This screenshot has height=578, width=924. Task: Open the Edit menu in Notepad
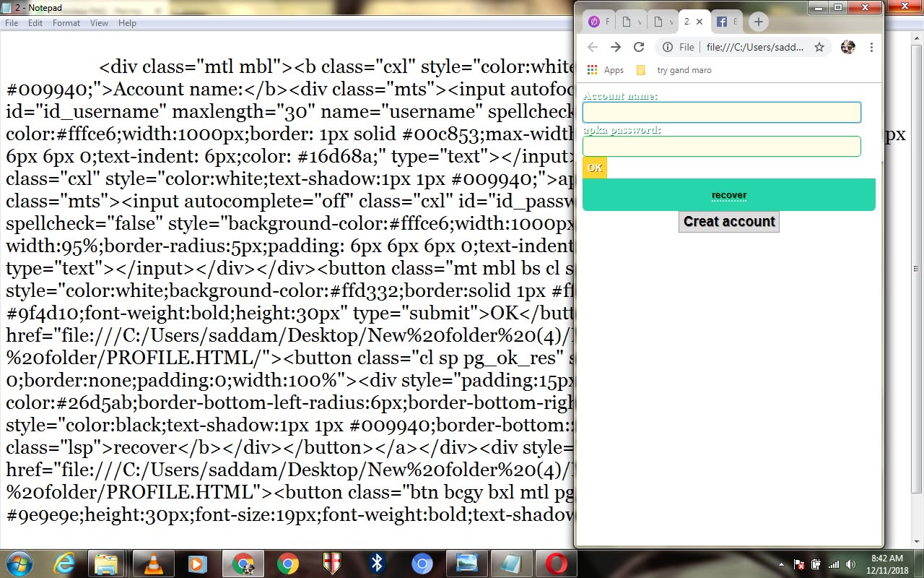tap(35, 23)
